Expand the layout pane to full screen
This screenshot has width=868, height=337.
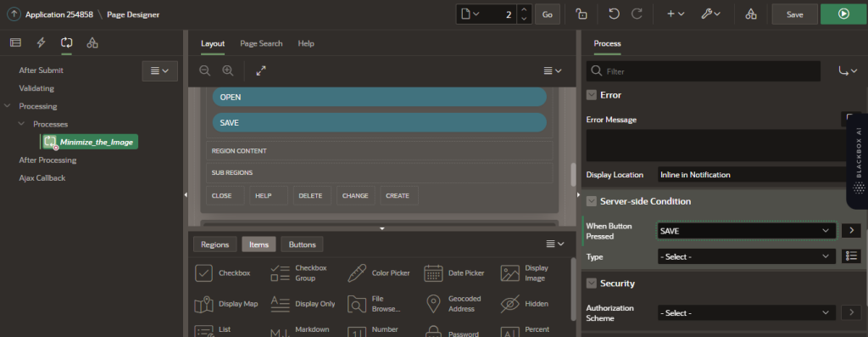click(261, 70)
